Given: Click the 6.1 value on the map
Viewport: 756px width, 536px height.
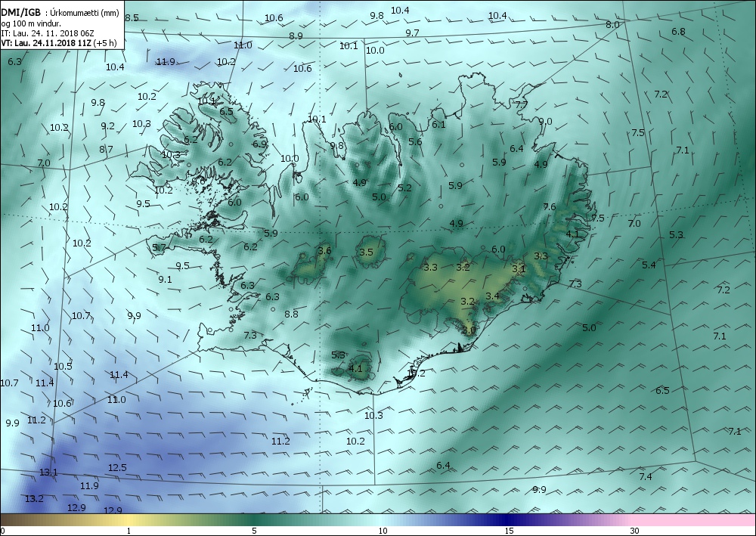Looking at the screenshot, I should pos(438,124).
